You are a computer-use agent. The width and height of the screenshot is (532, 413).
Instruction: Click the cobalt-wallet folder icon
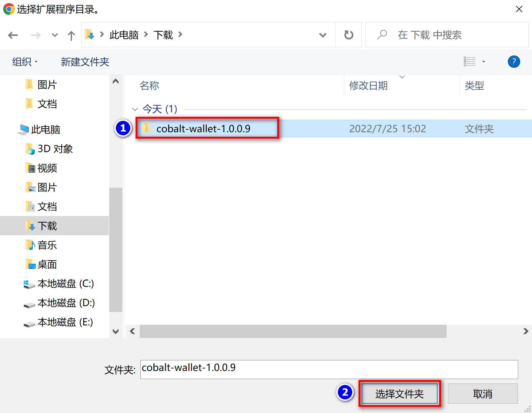[146, 128]
